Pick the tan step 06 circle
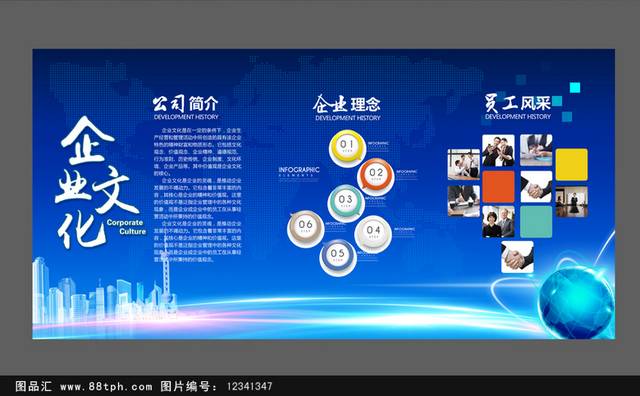The width and height of the screenshot is (640, 396). (306, 228)
